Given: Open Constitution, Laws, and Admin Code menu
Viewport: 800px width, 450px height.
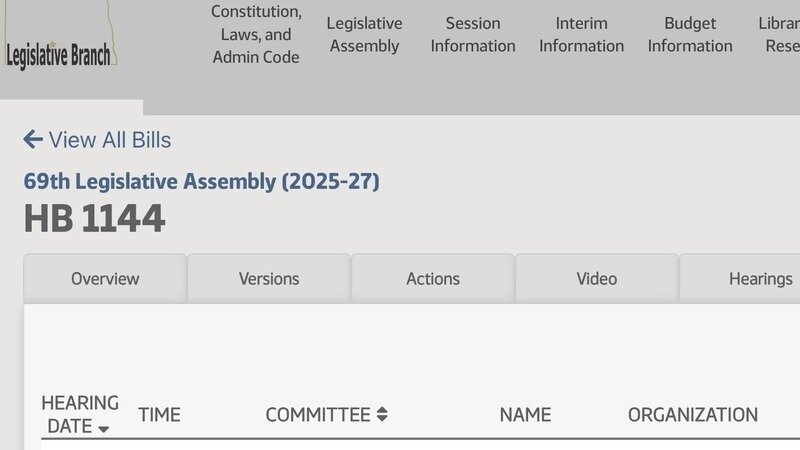Looking at the screenshot, I should [x=256, y=35].
